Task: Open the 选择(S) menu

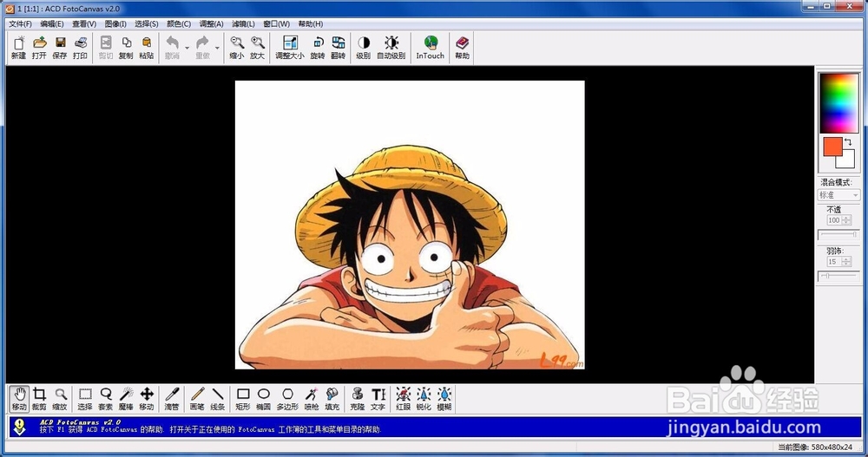Action: tap(147, 23)
